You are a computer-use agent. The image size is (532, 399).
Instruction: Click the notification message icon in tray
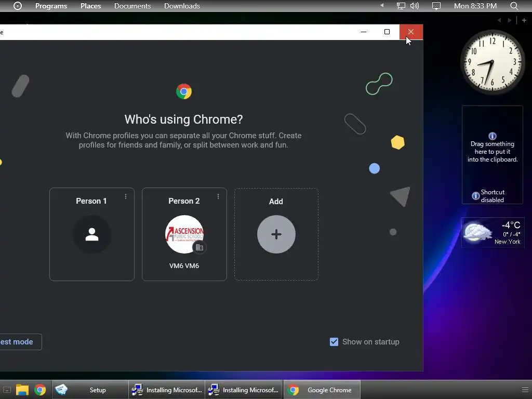pyautogui.click(x=436, y=6)
